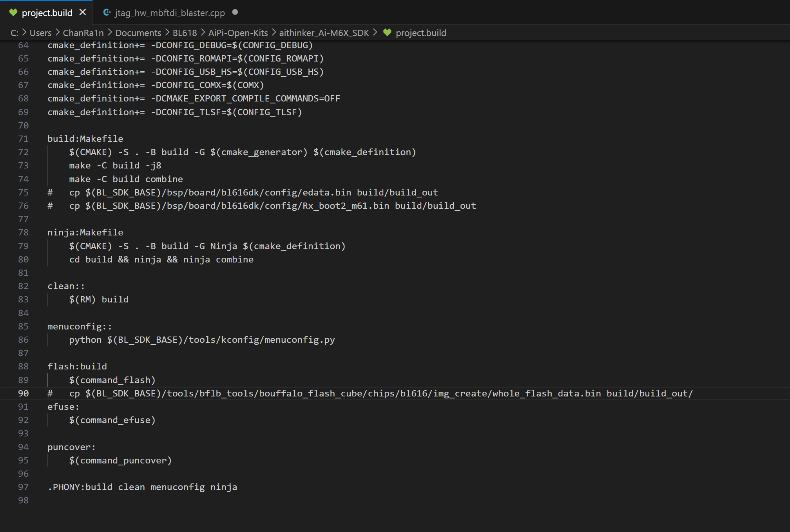Click the 'menuconfig::' target text
Image resolution: width=790 pixels, height=532 pixels.
(80, 326)
